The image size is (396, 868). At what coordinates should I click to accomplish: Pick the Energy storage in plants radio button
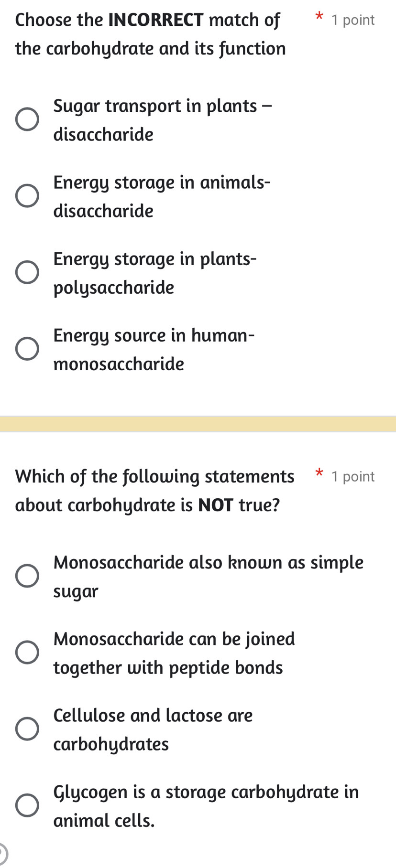tap(27, 272)
